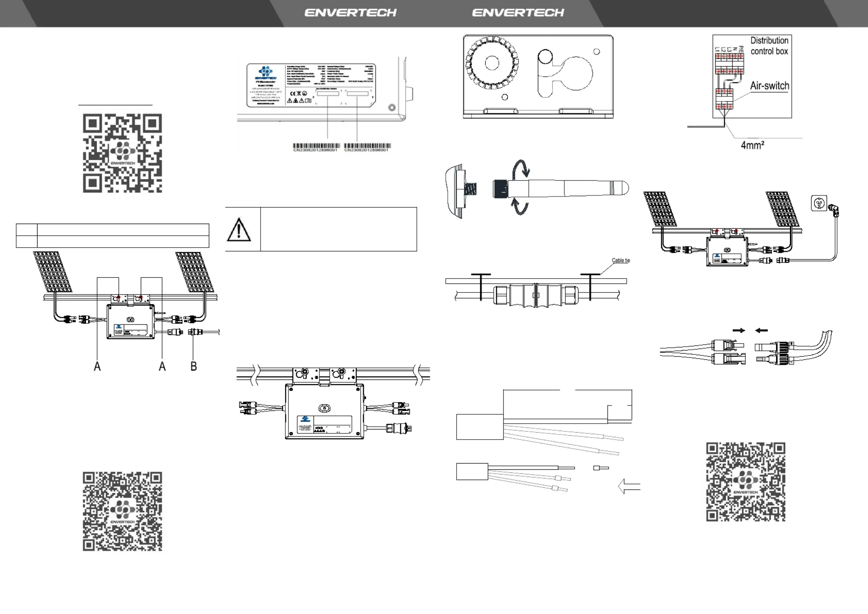Click the "Air-switch" label
The image size is (868, 614).
(x=769, y=86)
